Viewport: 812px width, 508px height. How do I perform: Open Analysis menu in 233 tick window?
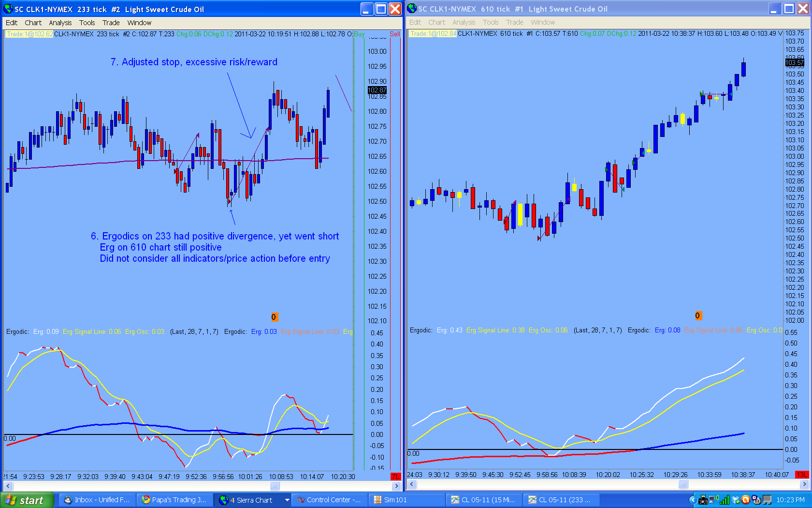click(x=60, y=23)
